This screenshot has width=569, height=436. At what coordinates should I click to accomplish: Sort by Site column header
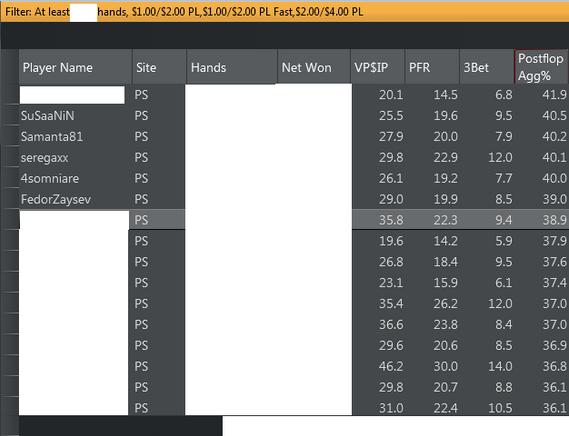point(159,67)
